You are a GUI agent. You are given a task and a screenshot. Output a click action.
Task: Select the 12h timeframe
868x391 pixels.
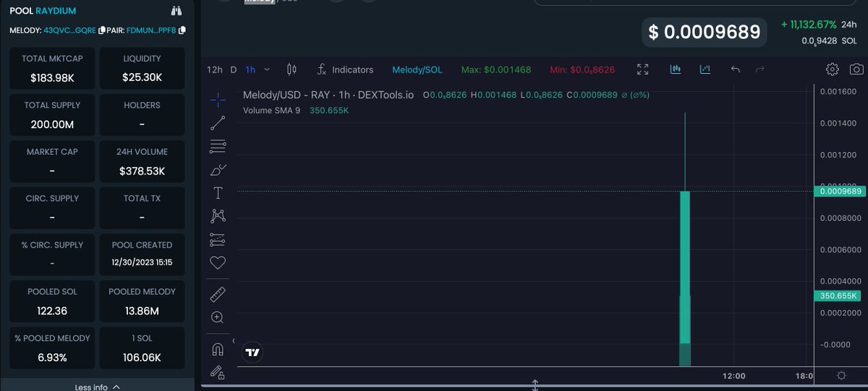pyautogui.click(x=214, y=70)
